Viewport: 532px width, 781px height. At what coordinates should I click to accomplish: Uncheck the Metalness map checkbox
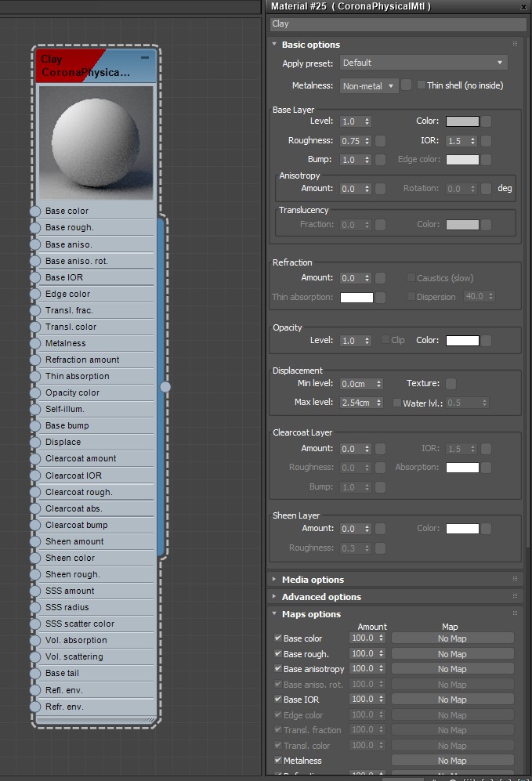pyautogui.click(x=278, y=760)
